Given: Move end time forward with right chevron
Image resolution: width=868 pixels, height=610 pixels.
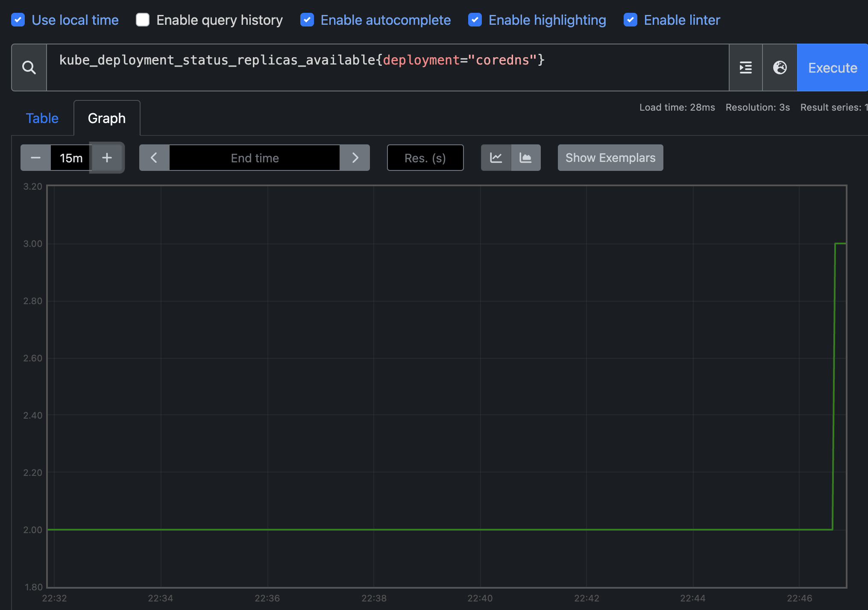Looking at the screenshot, I should 355,158.
